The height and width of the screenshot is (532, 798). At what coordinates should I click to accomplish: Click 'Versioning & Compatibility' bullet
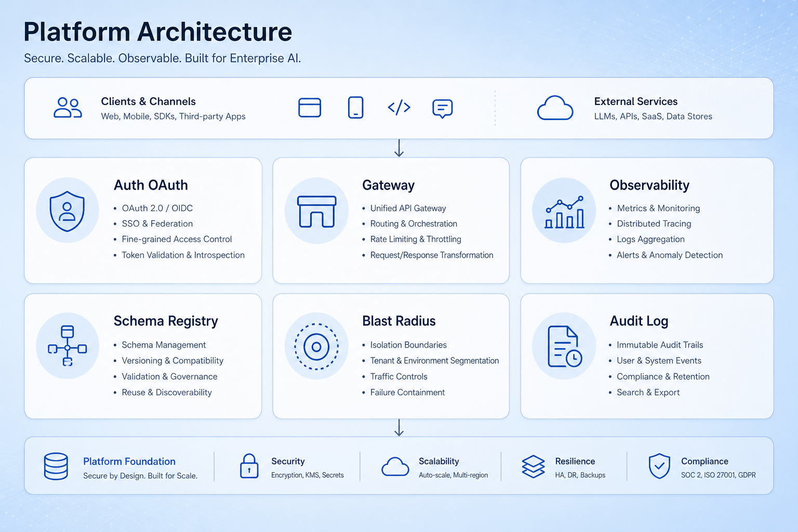pos(172,361)
